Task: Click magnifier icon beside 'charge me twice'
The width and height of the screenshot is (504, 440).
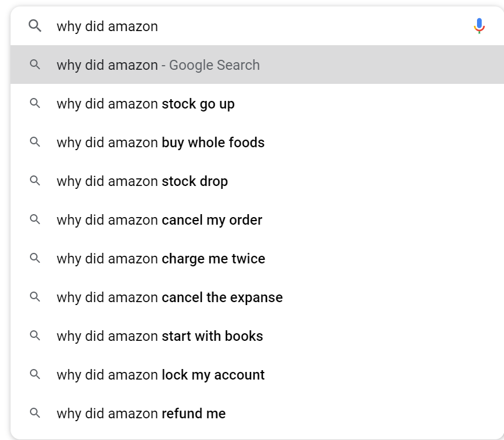Action: pyautogui.click(x=35, y=258)
